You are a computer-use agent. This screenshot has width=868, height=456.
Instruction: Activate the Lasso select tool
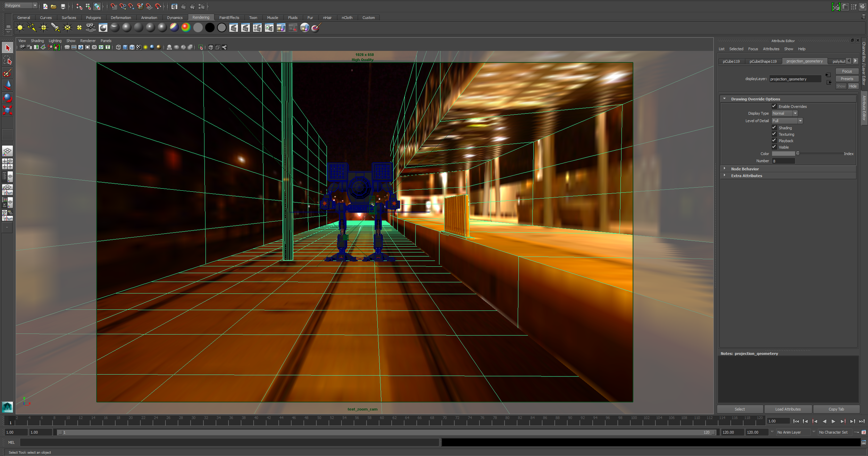point(8,61)
